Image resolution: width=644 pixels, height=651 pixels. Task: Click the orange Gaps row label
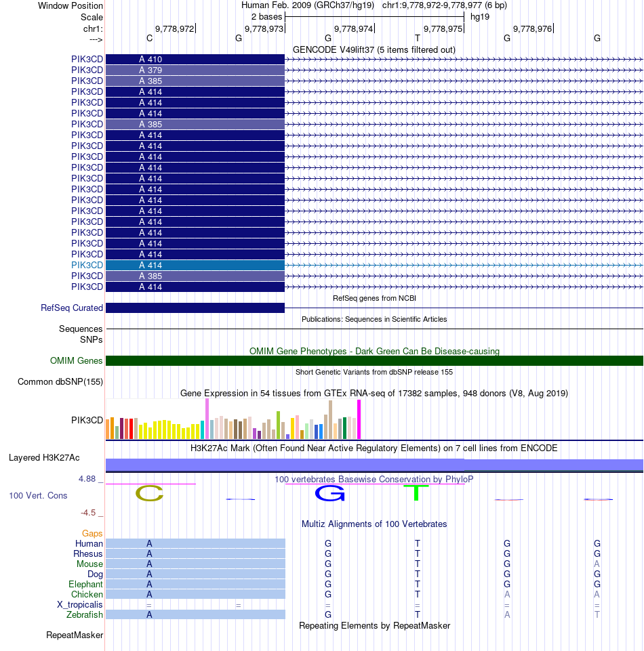(x=92, y=534)
